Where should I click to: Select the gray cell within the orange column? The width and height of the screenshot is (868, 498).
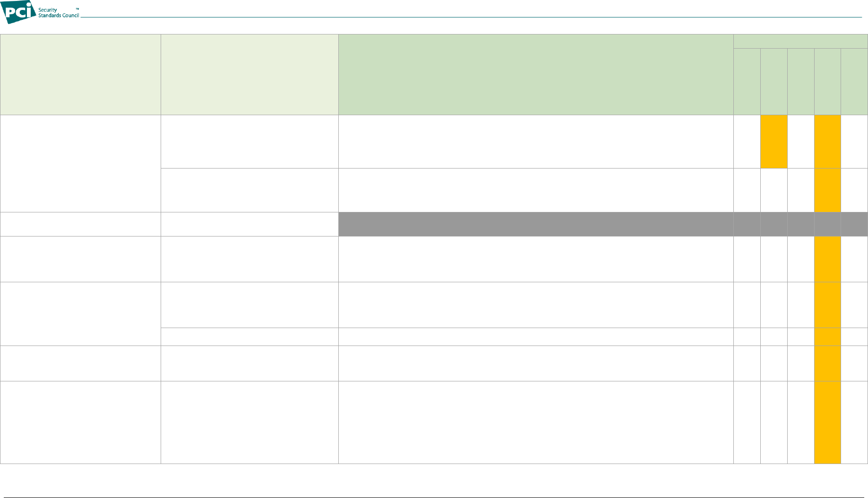tap(827, 224)
